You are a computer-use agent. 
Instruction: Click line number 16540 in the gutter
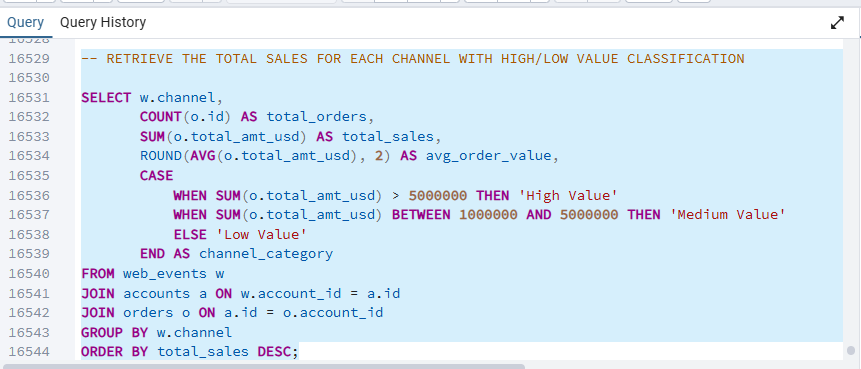[x=29, y=273]
